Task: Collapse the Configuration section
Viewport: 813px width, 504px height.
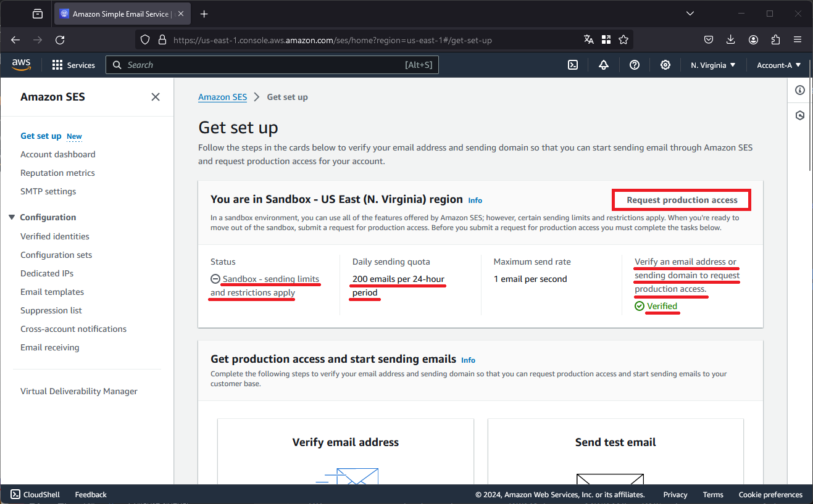Action: 12,217
